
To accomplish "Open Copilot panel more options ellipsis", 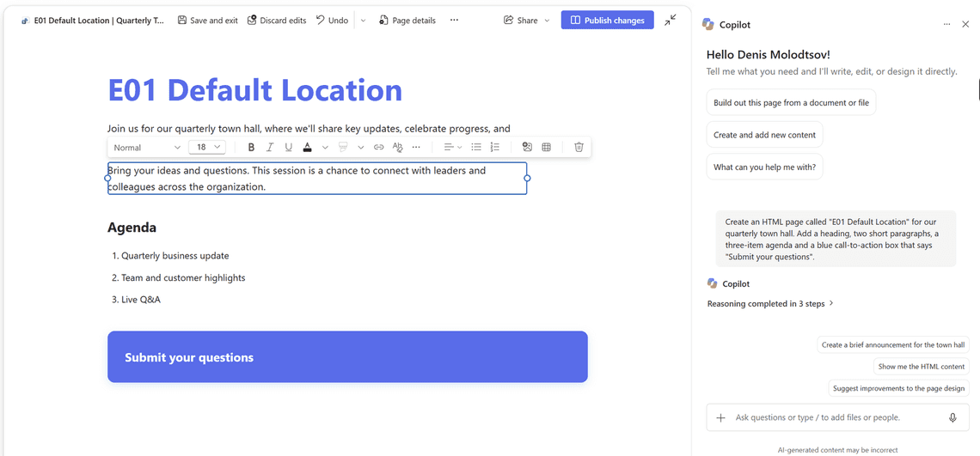I will 946,24.
